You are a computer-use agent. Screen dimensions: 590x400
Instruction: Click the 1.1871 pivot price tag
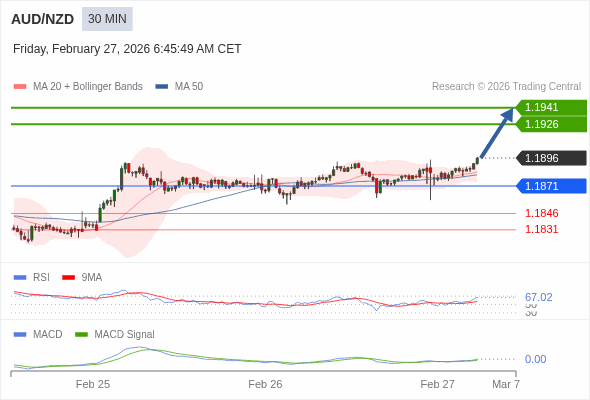pos(551,186)
